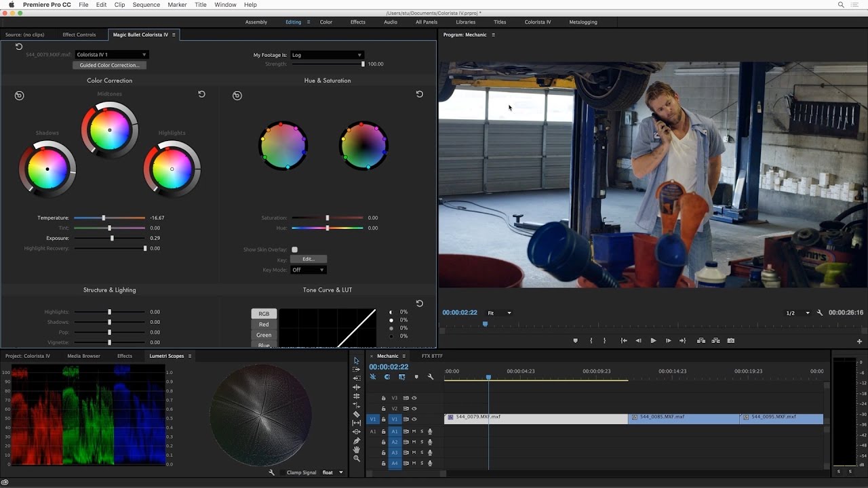Viewport: 868px width, 488px height.
Task: Select the Hand tool in the tools panel
Action: pyautogui.click(x=357, y=449)
